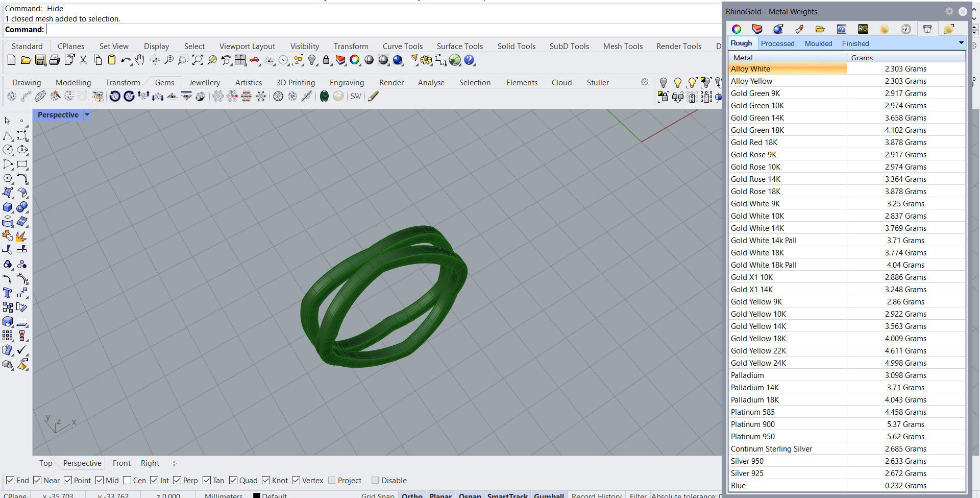980x498 pixels.
Task: Click the Default layer color swatch
Action: 256,495
